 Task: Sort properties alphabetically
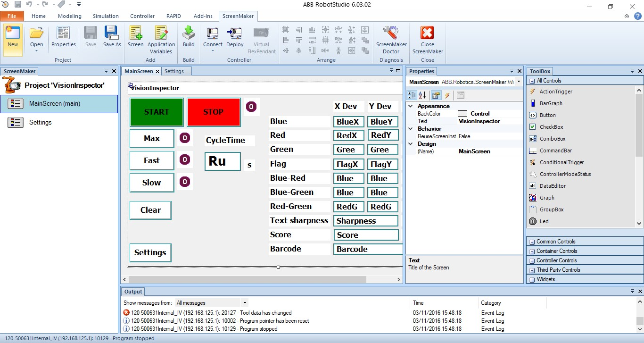tap(422, 95)
